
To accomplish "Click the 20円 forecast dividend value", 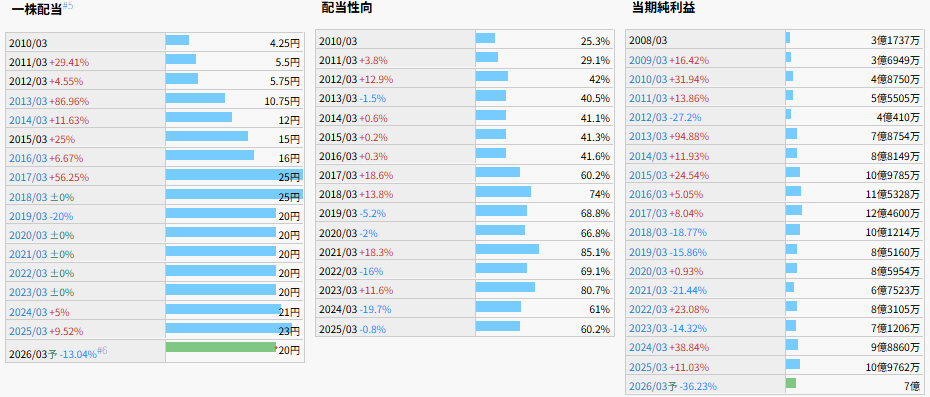I will pos(289,350).
